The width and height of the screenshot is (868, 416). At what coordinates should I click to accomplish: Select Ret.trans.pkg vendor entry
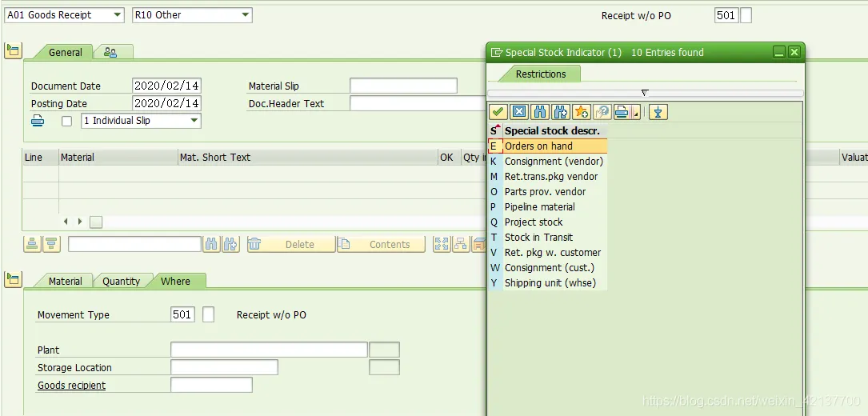[547, 177]
